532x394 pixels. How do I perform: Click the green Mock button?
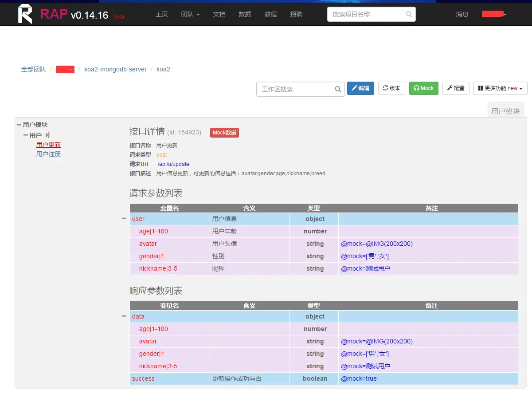point(424,88)
